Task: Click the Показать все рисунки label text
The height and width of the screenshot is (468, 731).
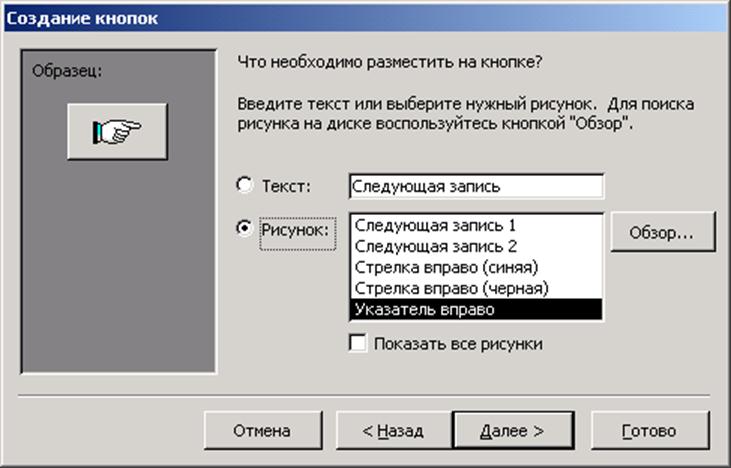Action: click(x=458, y=344)
